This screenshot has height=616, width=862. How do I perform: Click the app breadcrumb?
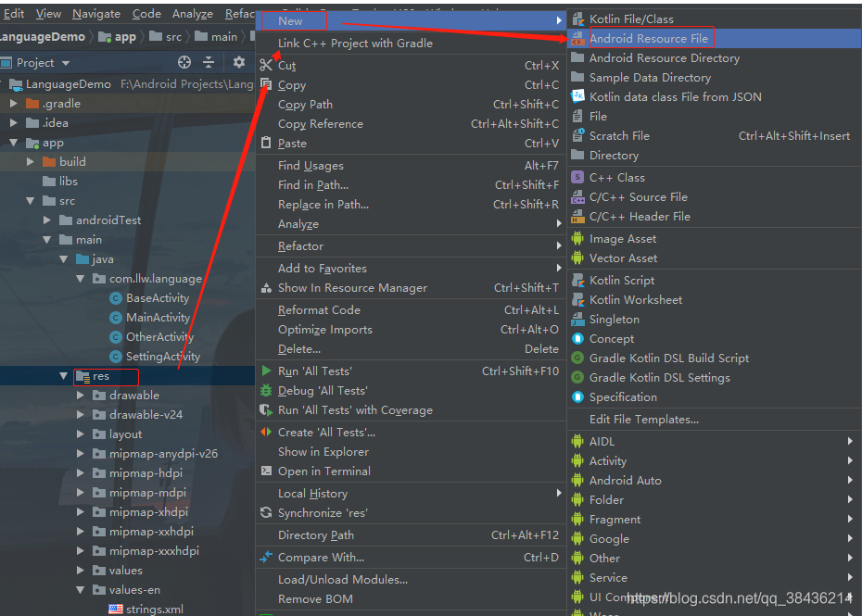point(118,37)
